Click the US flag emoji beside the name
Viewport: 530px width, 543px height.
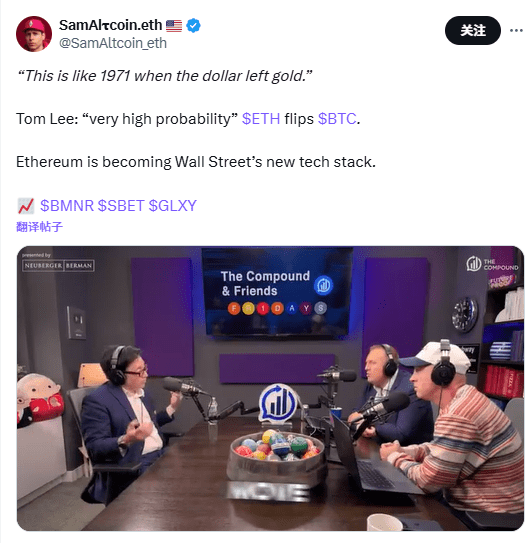pyautogui.click(x=174, y=26)
